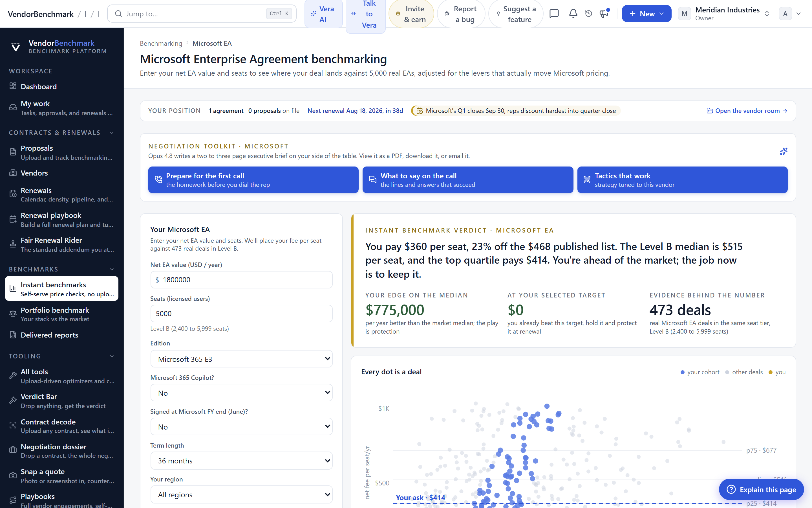Click the 'you' chart legend entry
Viewport: 812px width, 508px height.
click(x=777, y=372)
